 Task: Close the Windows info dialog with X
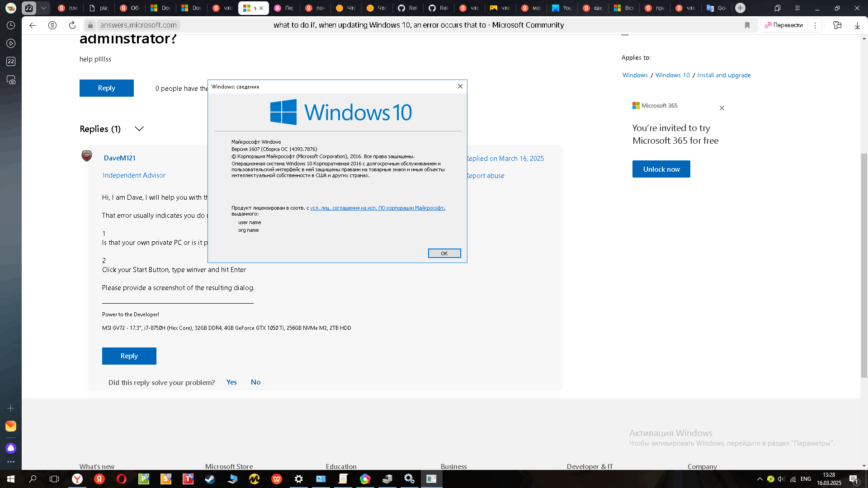click(460, 86)
